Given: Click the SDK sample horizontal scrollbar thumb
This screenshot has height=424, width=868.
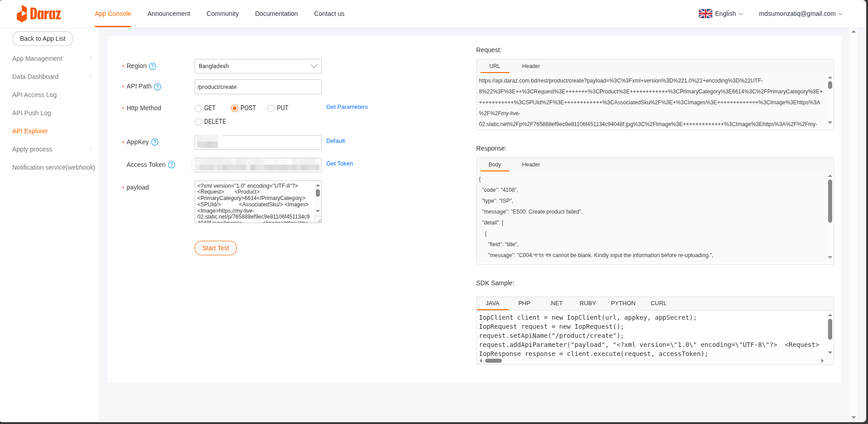Looking at the screenshot, I should click(x=493, y=361).
